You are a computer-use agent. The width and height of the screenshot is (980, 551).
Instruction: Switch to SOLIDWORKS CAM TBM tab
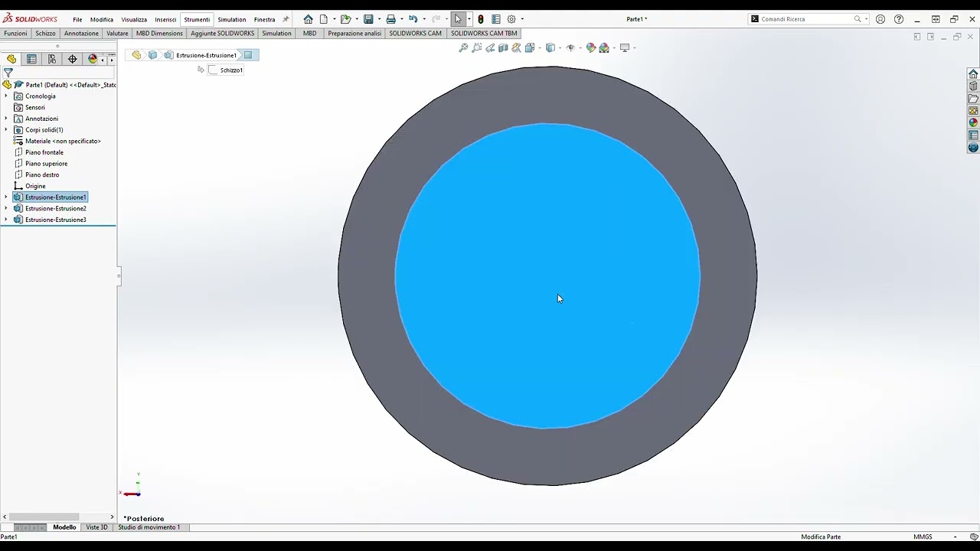(x=484, y=34)
